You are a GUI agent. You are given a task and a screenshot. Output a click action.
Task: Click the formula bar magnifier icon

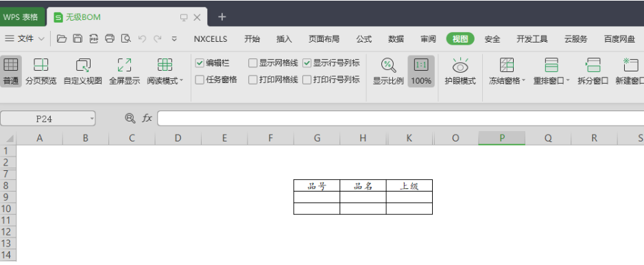pyautogui.click(x=130, y=118)
